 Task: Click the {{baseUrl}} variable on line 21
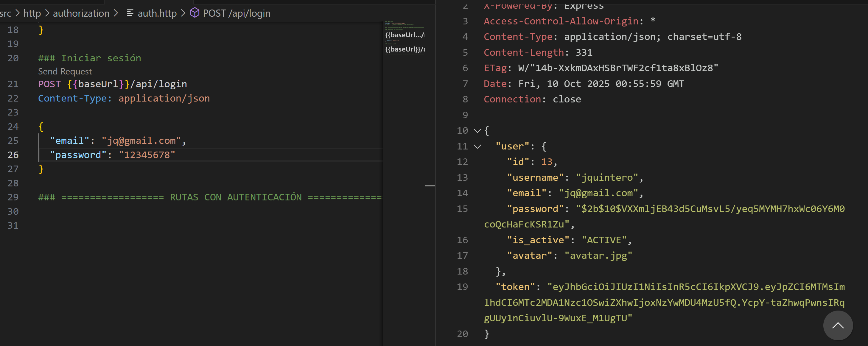tap(98, 84)
